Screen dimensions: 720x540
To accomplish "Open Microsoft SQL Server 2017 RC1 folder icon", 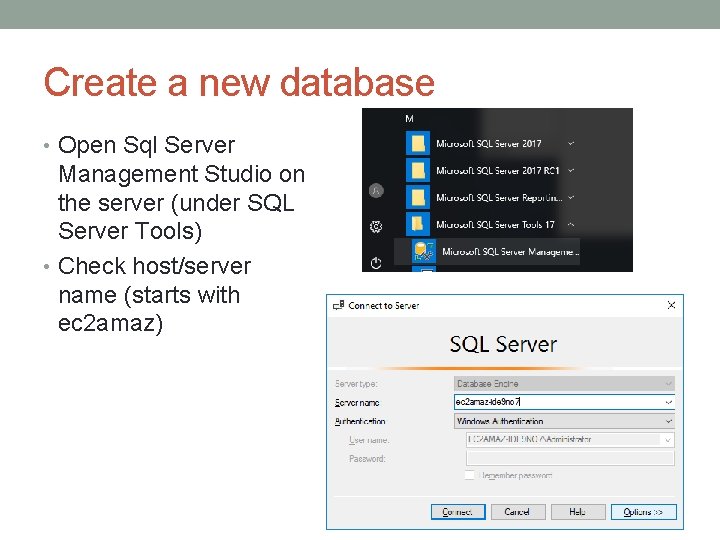I will click(x=417, y=170).
